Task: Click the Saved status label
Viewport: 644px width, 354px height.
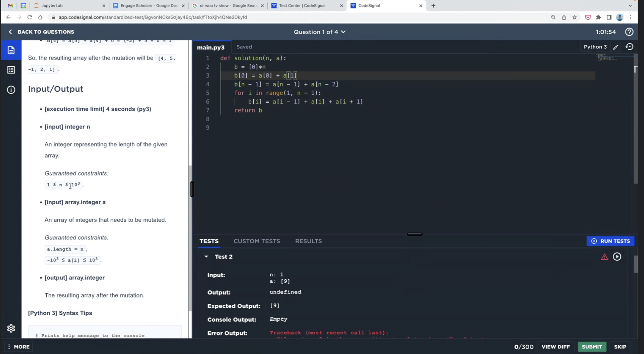Action: tap(244, 47)
